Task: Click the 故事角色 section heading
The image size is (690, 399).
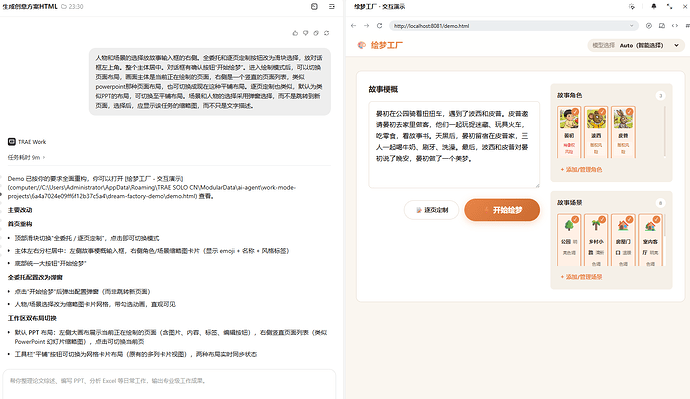Action: 569,95
